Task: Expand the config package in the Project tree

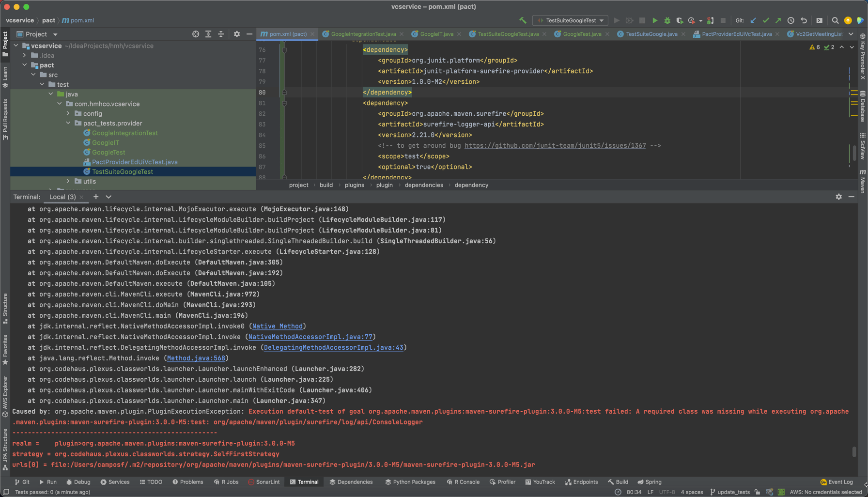Action: pos(68,113)
